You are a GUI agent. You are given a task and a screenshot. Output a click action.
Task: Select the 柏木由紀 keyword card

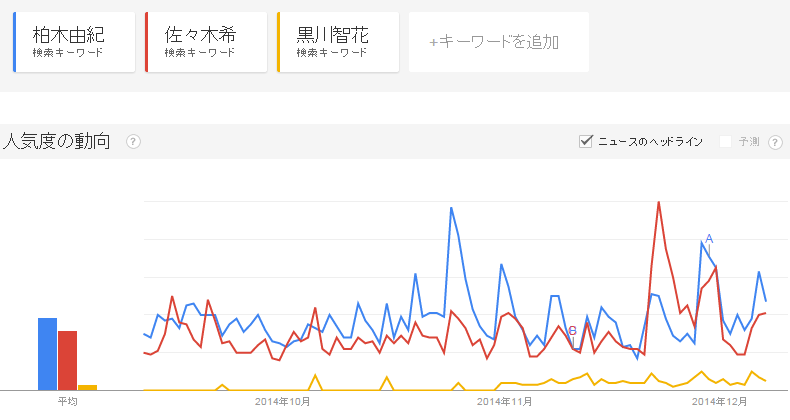[x=74, y=42]
